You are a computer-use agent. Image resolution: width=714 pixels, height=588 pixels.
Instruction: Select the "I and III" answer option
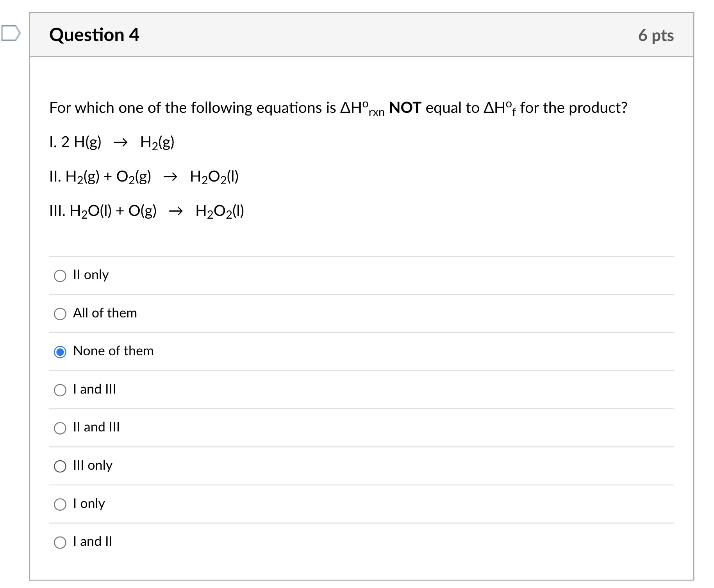[x=60, y=390]
